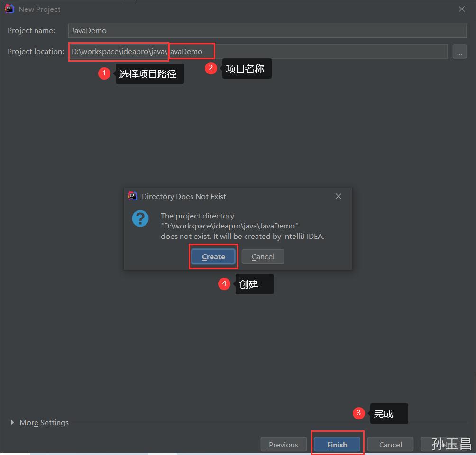Cancel the New Project wizard
The image size is (476, 455).
[x=390, y=444]
